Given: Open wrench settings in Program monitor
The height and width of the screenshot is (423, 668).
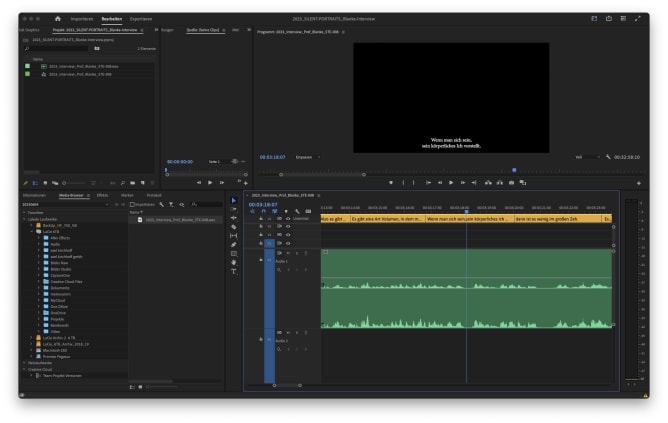Looking at the screenshot, I should point(607,157).
